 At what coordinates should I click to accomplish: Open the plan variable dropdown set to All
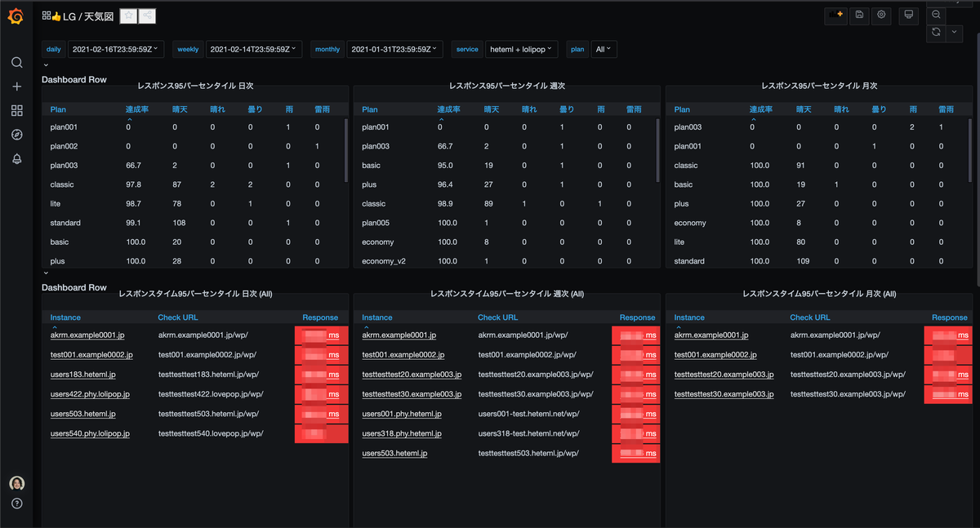(x=604, y=49)
